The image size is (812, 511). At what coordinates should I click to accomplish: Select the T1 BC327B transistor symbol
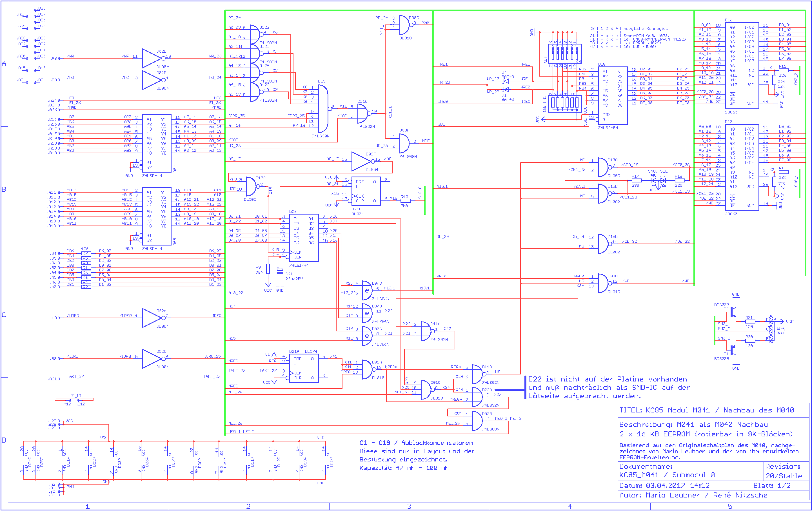(733, 351)
